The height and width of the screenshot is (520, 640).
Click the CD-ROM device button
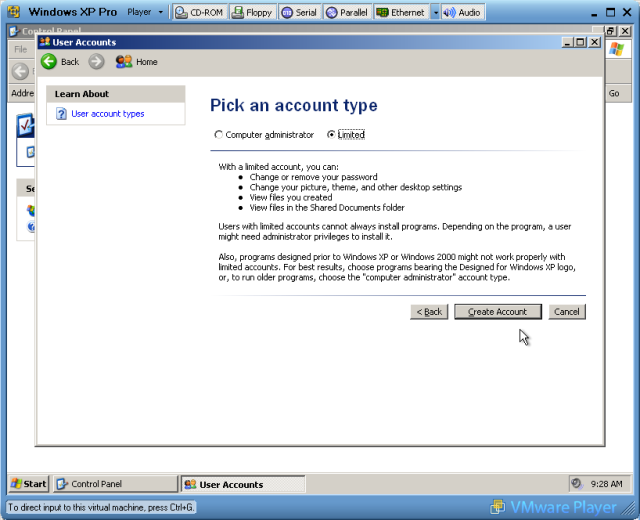199,12
